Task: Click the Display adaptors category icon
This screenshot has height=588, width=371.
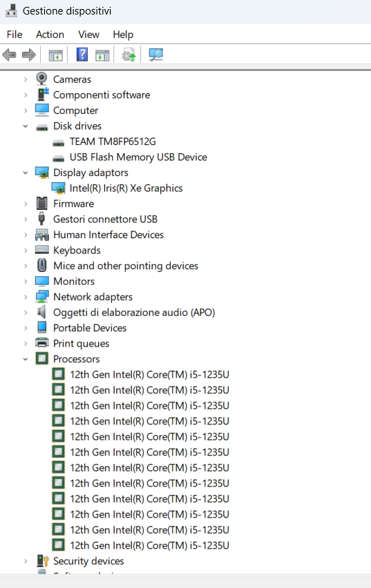Action: (42, 173)
